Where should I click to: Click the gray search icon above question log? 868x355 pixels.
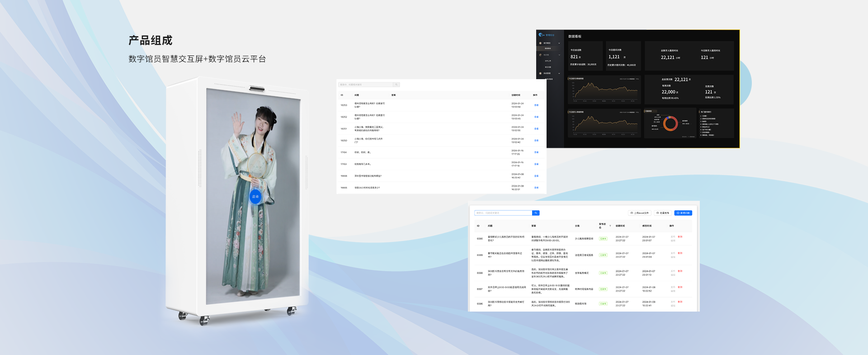point(396,85)
